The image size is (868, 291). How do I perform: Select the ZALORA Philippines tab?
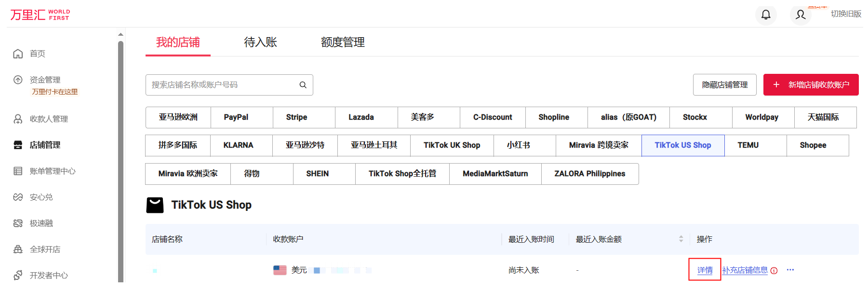point(590,174)
